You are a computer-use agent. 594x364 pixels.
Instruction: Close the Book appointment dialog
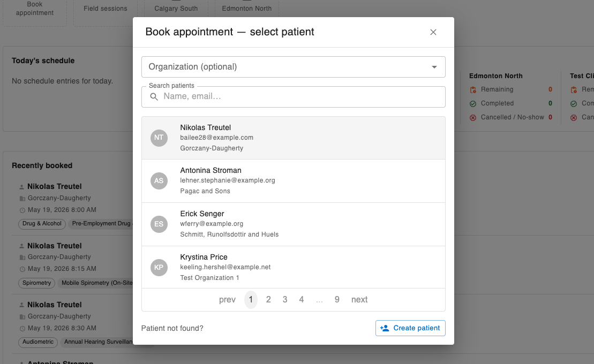tap(433, 32)
